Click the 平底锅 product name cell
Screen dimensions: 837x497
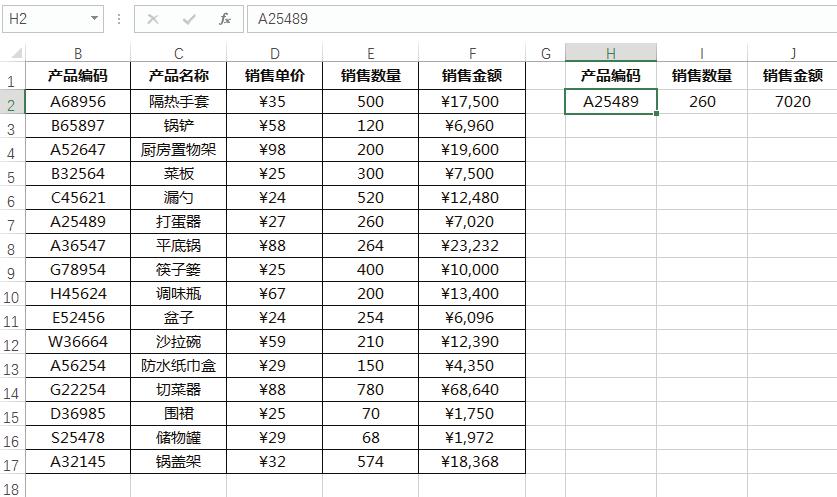tap(178, 246)
